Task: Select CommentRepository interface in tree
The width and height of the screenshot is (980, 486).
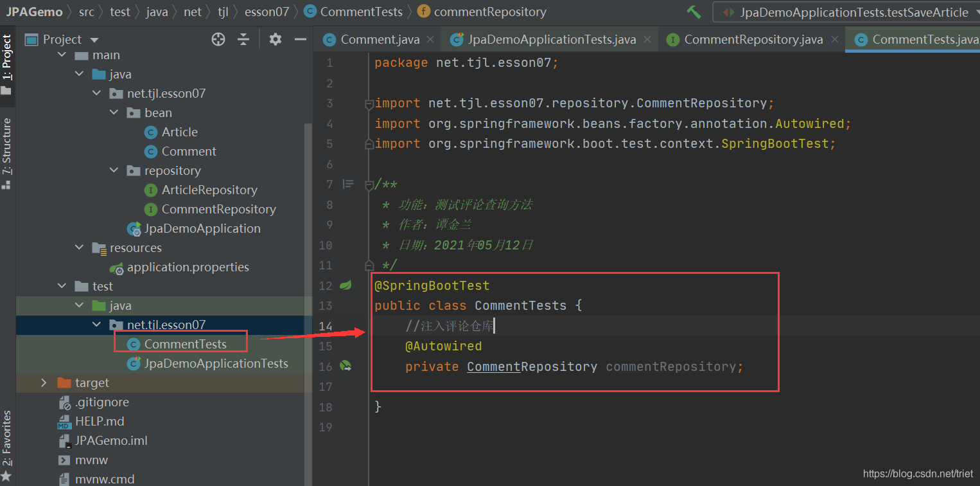Action: coord(218,209)
